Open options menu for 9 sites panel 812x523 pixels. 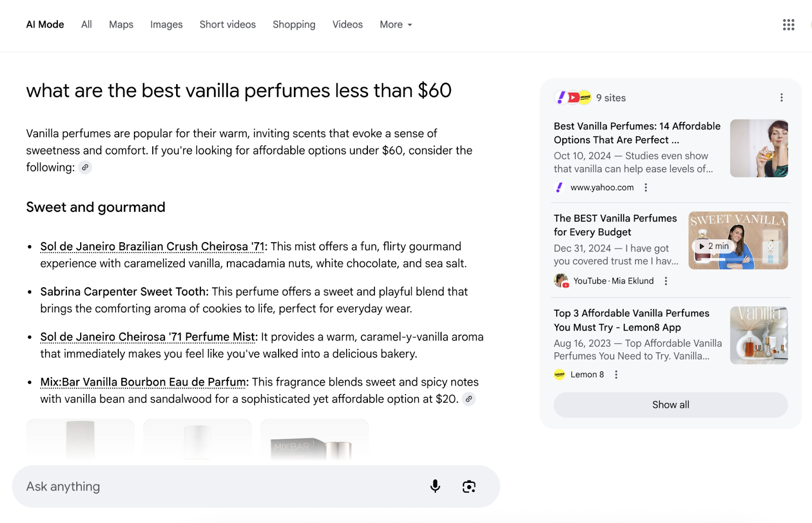(781, 97)
